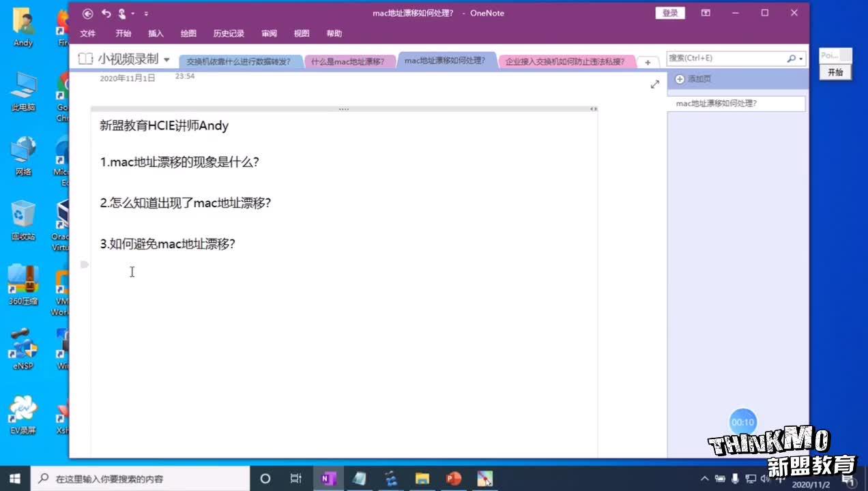Click the plus tab to create new section
868x491 pixels.
tap(648, 62)
